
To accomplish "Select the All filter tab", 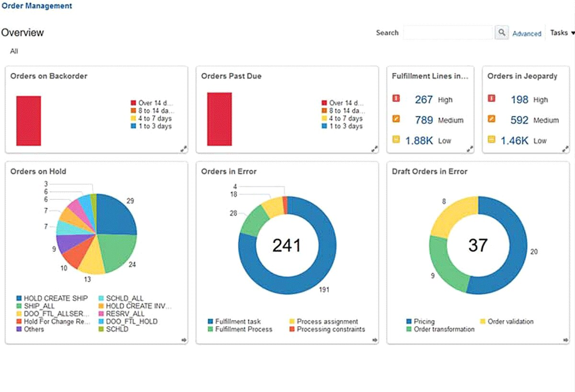I will coord(14,51).
